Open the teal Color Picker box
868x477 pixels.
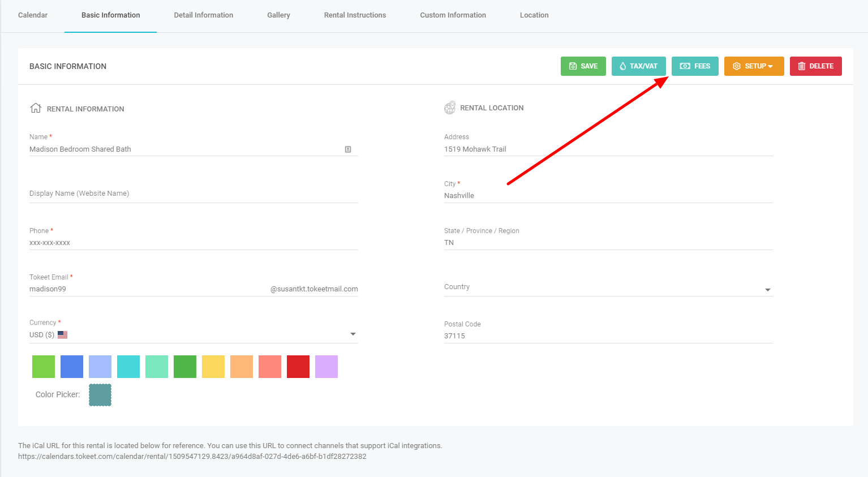[100, 395]
